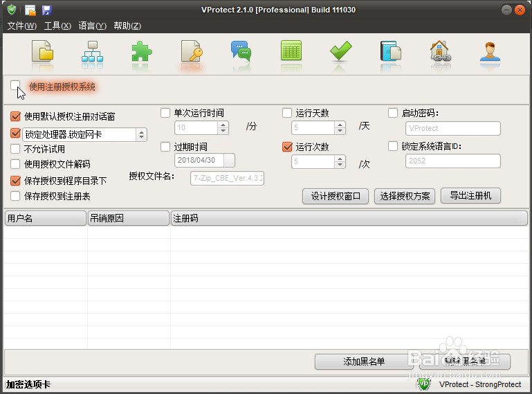Toggle the hardware lock checkbox beside 锁定处理器
The width and height of the screenshot is (532, 394).
click(15, 133)
